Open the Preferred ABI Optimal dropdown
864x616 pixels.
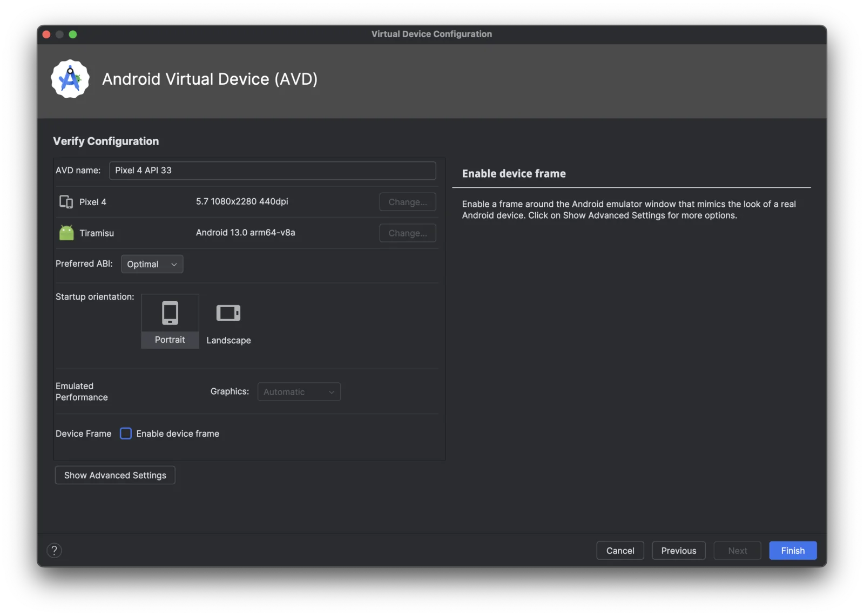pos(152,264)
